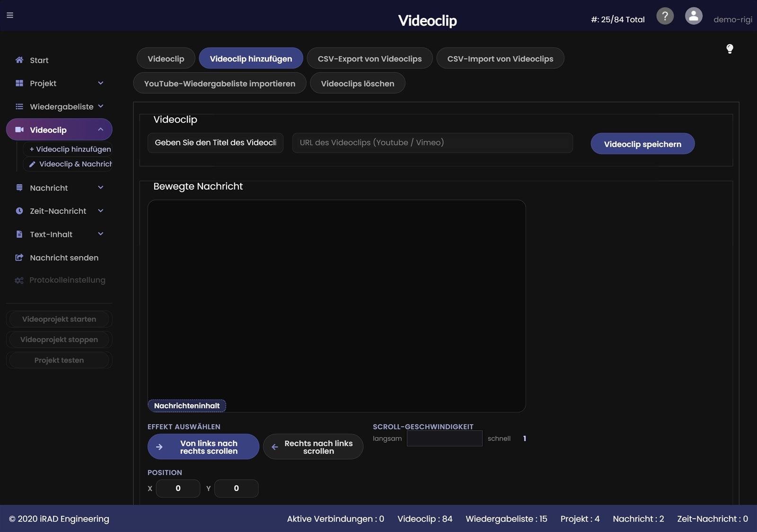Expand the Projekt menu chevron
The image size is (757, 532).
[x=100, y=83]
